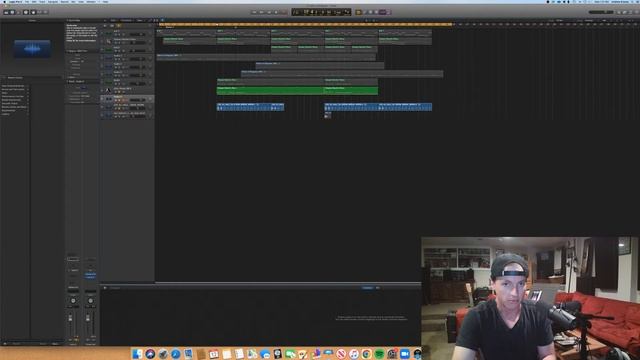Click the Stop transport button
Screen dimensions: 640x360
(269, 12)
